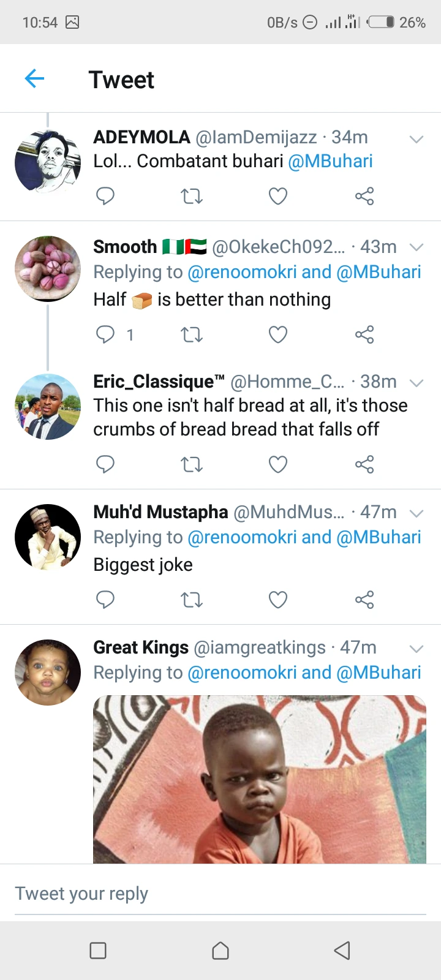Share Muh'd Mustapha's Biggest joke tweet
This screenshot has width=441, height=980.
(364, 600)
